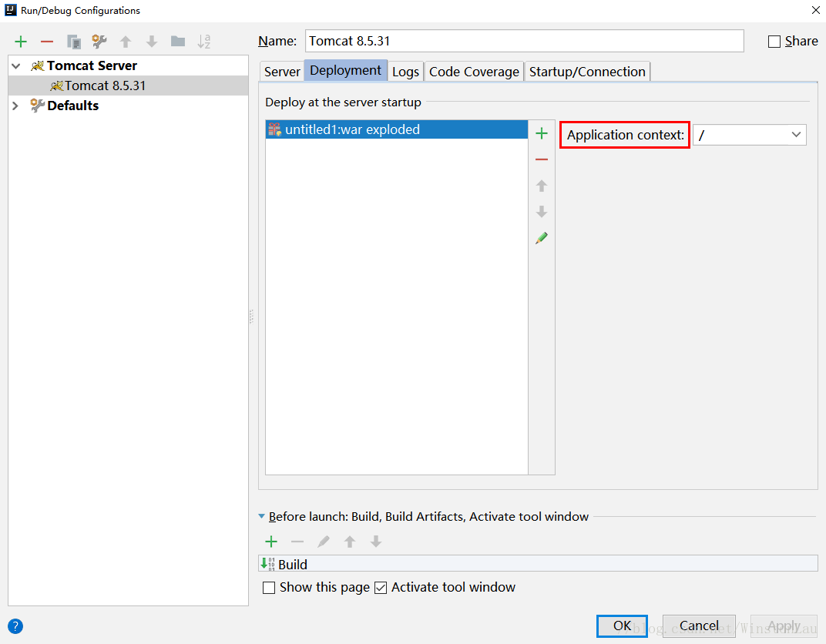Move configuration up arrow in left toolbar
The width and height of the screenshot is (826, 644).
coord(126,42)
